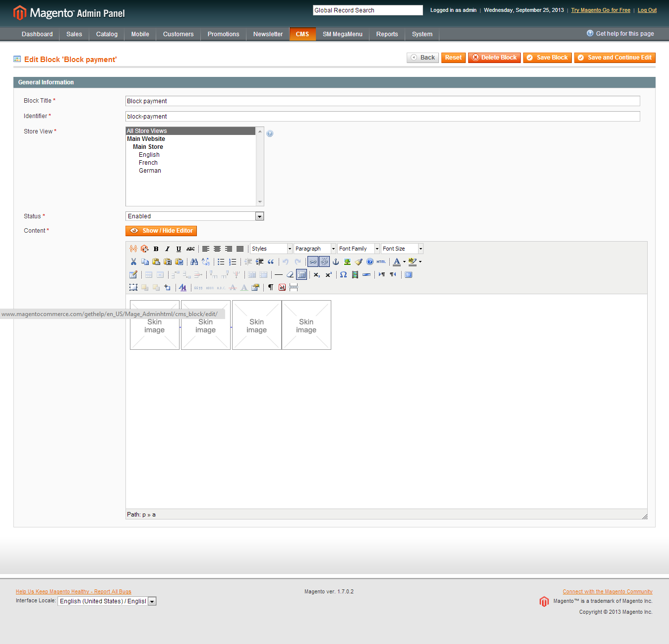669x644 pixels.
Task: Open the Styles dropdown
Action: click(x=271, y=249)
